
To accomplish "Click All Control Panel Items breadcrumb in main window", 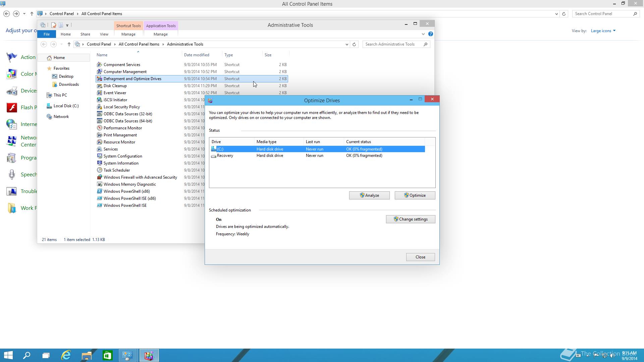I will [102, 14].
